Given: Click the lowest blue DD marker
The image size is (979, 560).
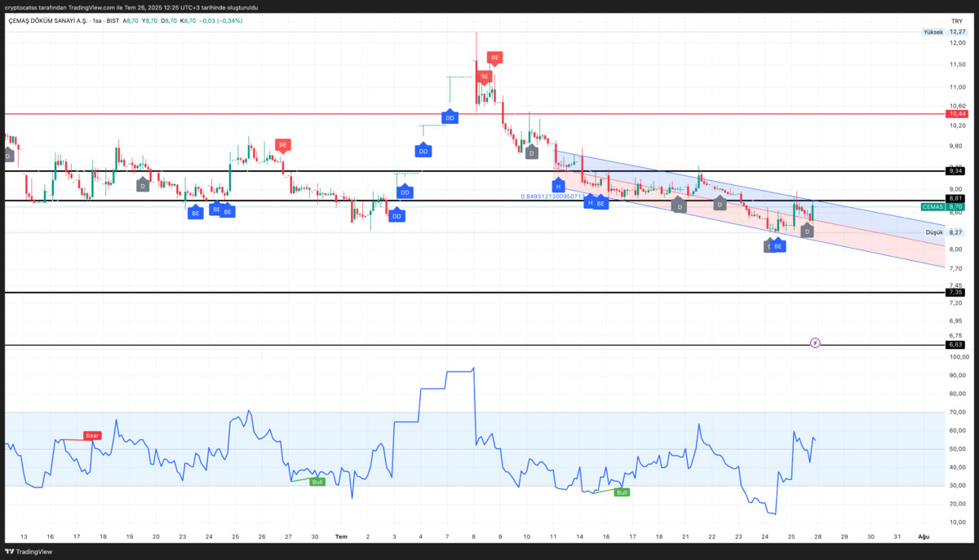Looking at the screenshot, I should [396, 215].
